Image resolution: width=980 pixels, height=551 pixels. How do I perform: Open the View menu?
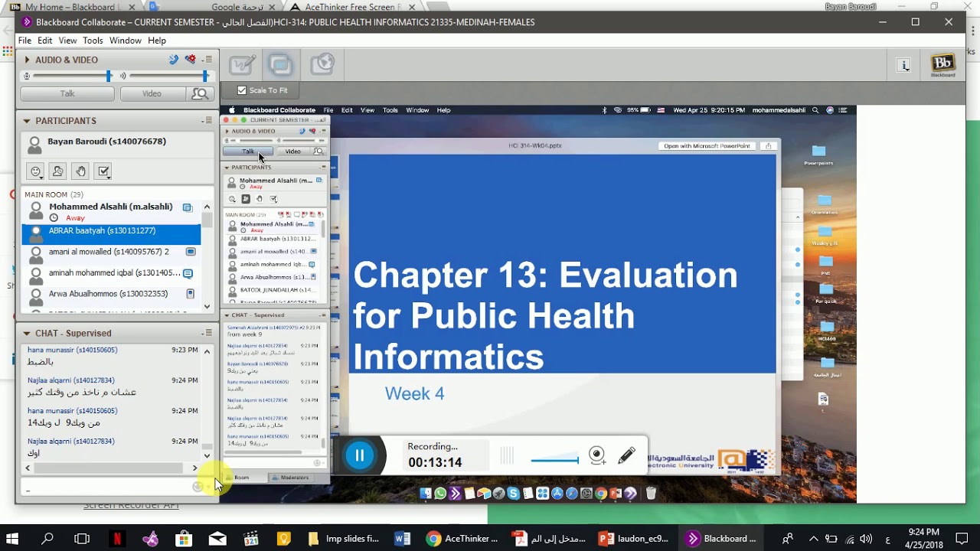67,41
